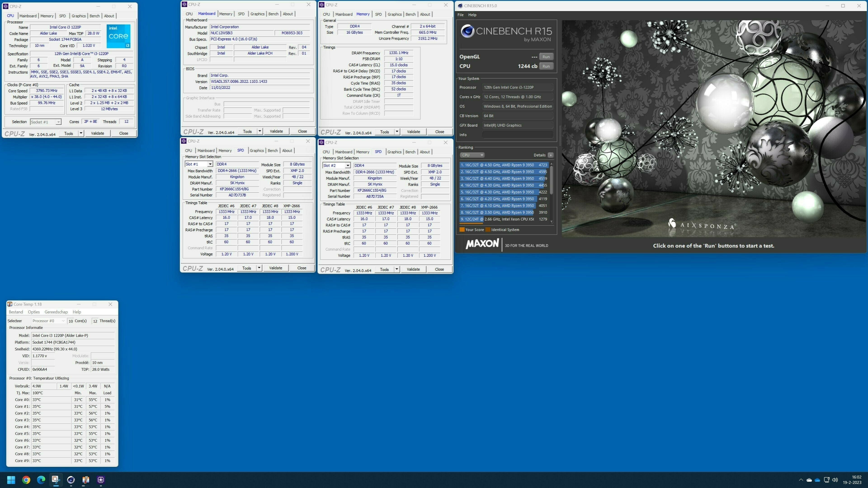Switch to Bench tab in CPU-Z processor window
Viewport: 868px width, 488px height.
(x=94, y=16)
